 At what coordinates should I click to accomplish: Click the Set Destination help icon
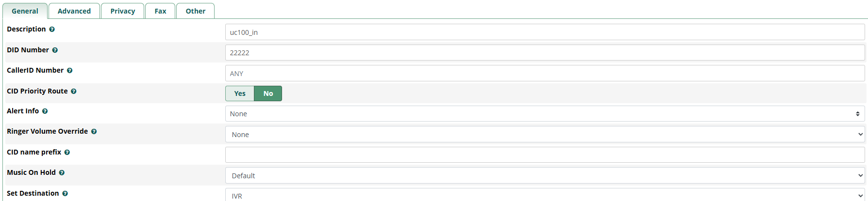[65, 194]
